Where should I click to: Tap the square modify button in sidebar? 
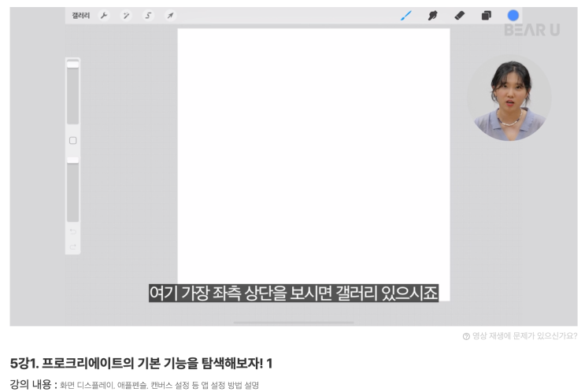pyautogui.click(x=72, y=141)
